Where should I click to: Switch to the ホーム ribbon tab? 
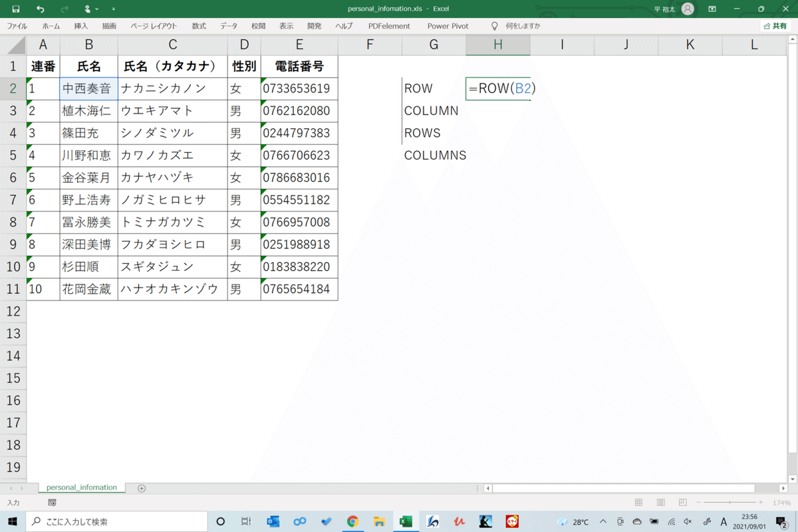pos(51,26)
